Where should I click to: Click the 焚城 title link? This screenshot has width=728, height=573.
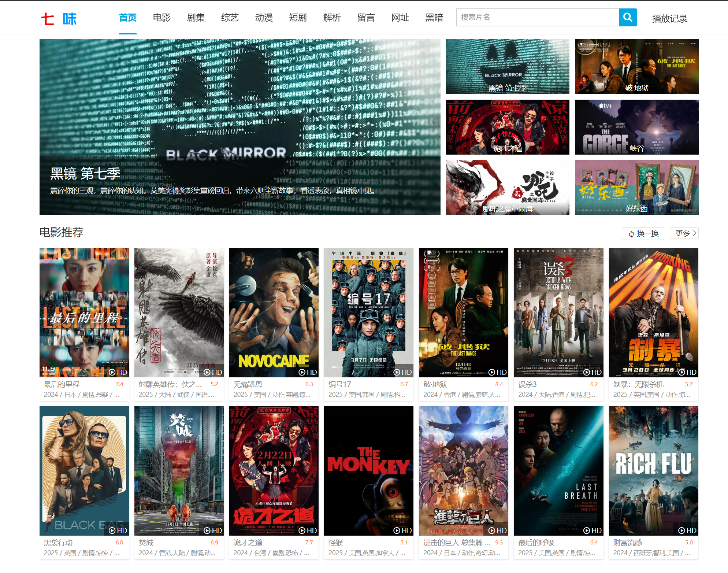(146, 543)
